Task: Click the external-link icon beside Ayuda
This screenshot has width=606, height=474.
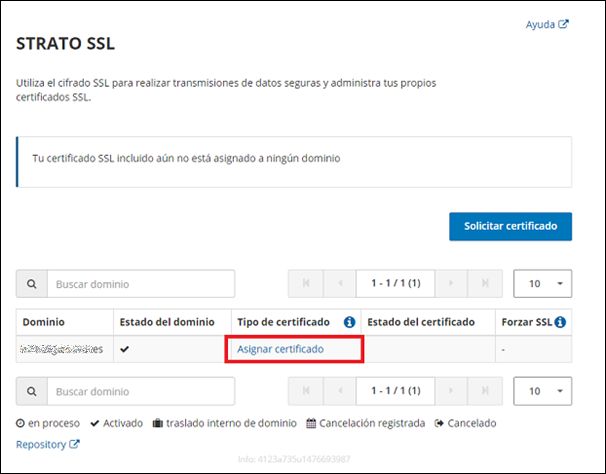Action: click(563, 24)
